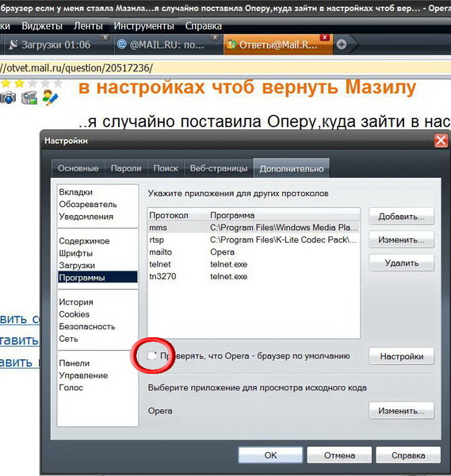Click the Удалить button
The image size is (451, 476).
click(402, 263)
